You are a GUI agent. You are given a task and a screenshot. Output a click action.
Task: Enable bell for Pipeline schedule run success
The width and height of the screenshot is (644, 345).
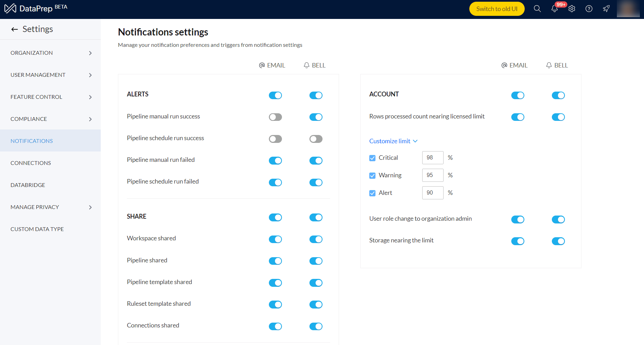[x=316, y=139]
